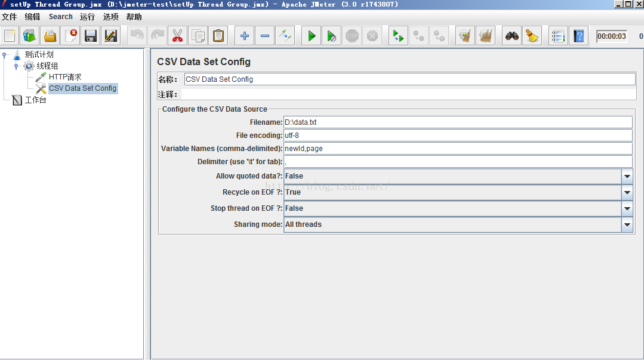Cut the selected element with the scissors icon
Image resolution: width=644 pixels, height=360 pixels.
[x=177, y=36]
